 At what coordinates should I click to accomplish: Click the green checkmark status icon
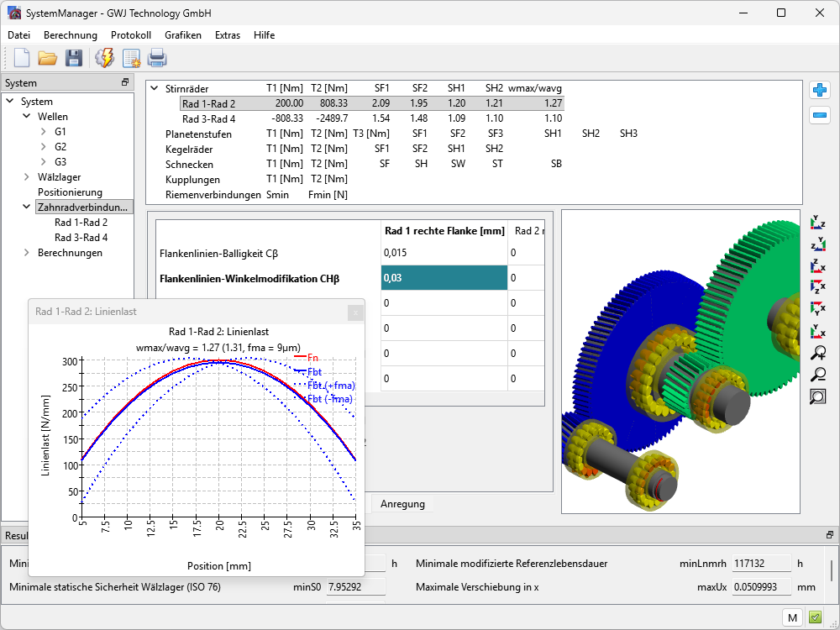pos(815,618)
